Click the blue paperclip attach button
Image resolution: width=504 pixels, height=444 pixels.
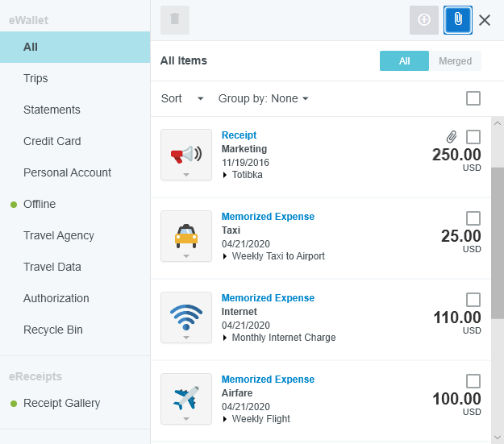click(x=458, y=20)
